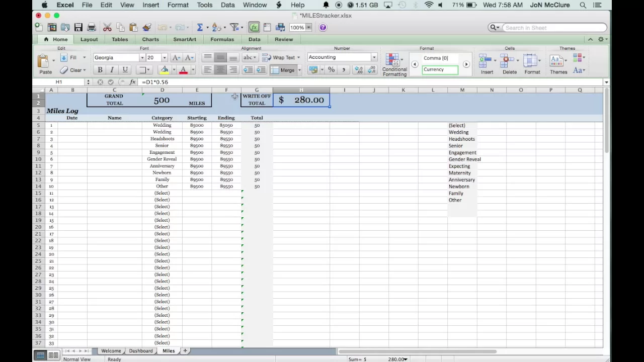
Task: Click the Merge button
Action: click(x=282, y=70)
